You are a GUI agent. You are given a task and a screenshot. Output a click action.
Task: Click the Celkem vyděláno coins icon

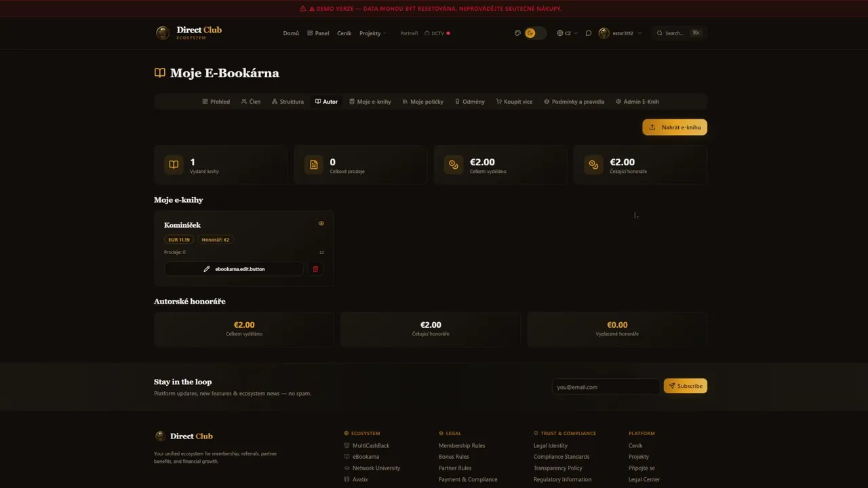[454, 165]
